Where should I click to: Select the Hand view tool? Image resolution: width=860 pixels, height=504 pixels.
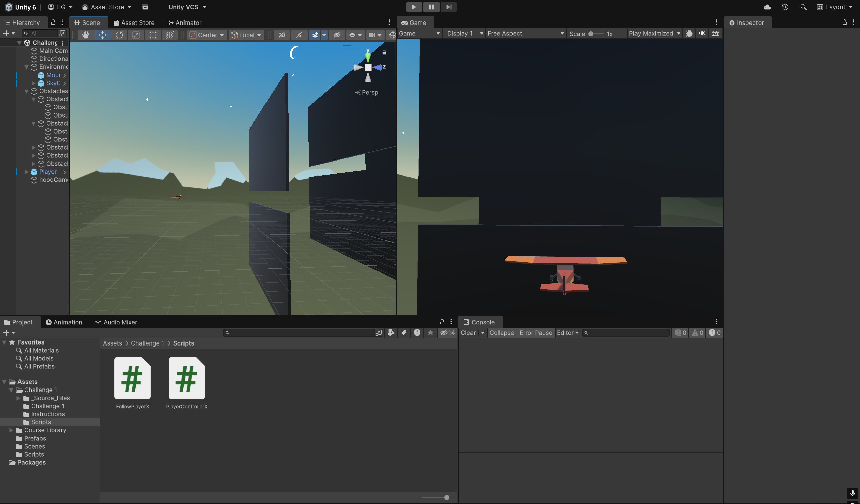click(85, 35)
